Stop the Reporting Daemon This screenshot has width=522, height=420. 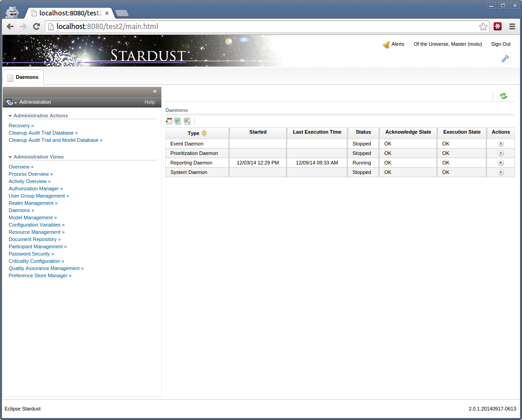[x=501, y=163]
